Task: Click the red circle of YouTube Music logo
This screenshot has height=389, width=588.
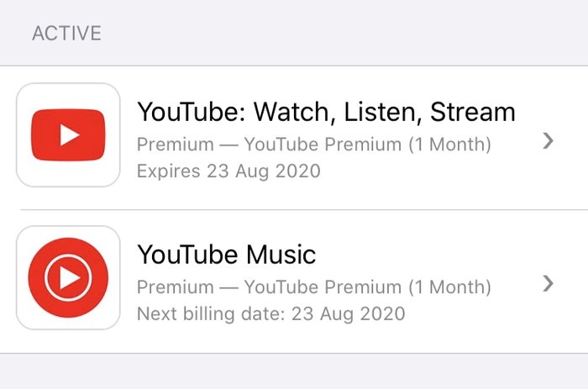Action: pyautogui.click(x=68, y=277)
